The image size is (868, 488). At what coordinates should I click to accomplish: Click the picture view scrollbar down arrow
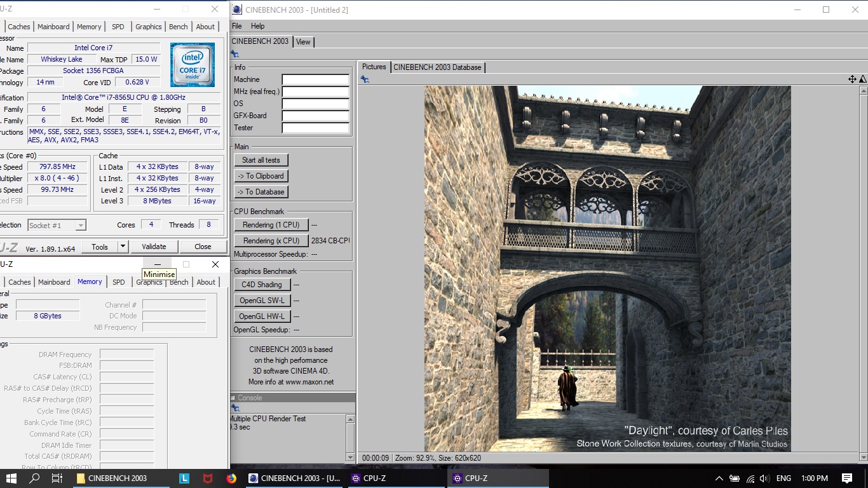pyautogui.click(x=863, y=456)
